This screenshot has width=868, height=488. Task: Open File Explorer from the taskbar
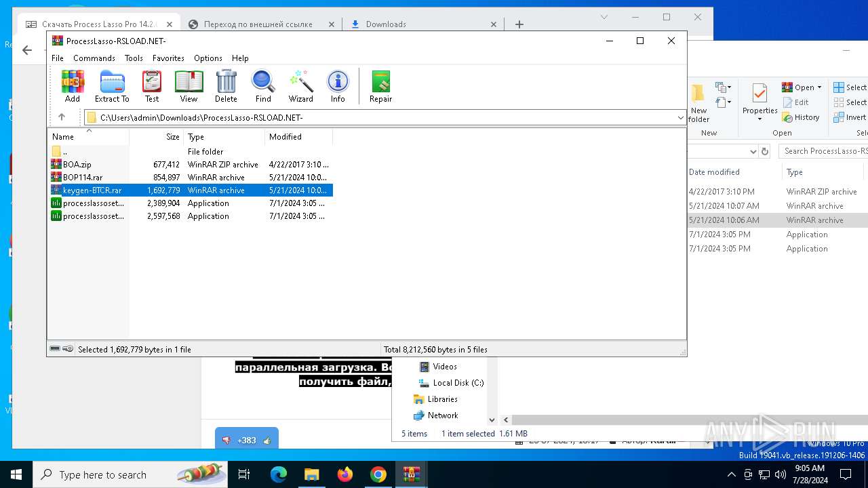pos(311,474)
